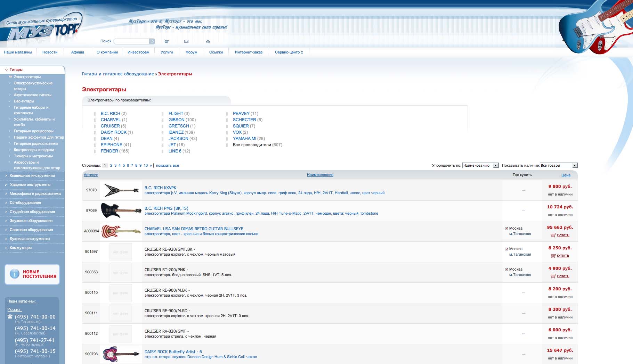Viewport: 633px width, 364px height.
Task: Expand Клавишные инструменты category
Action: click(x=32, y=176)
